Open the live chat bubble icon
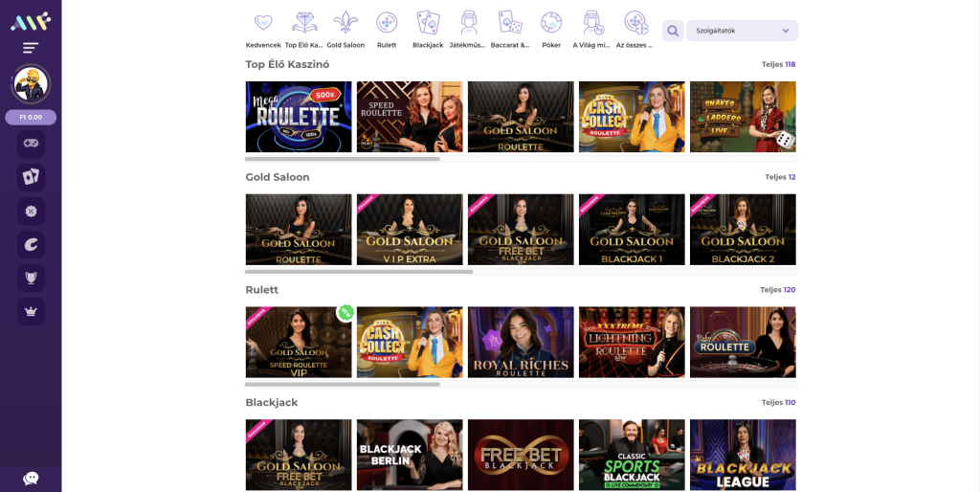Viewport: 980px width, 492px height. pos(31,479)
